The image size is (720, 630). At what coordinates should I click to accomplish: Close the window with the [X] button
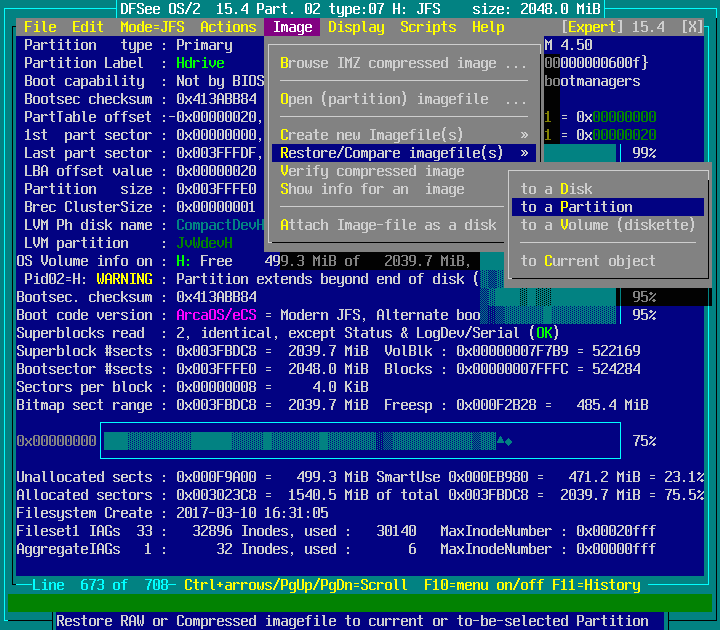coord(692,27)
